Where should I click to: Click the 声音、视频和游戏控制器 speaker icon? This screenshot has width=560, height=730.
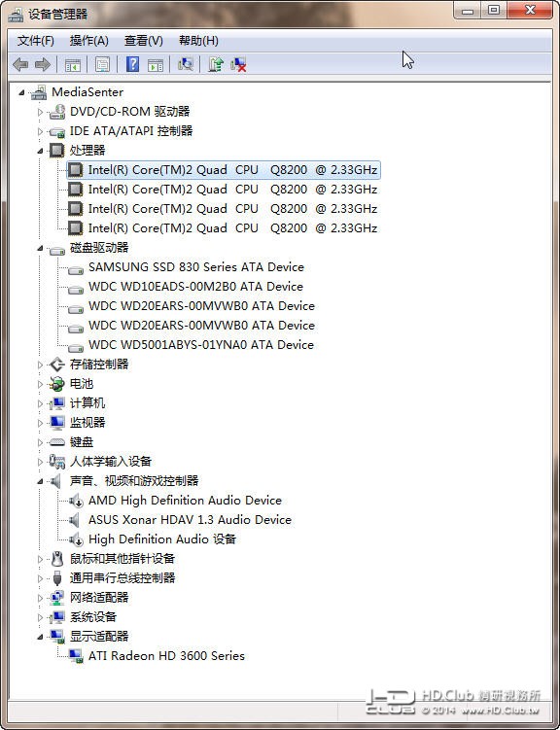[55, 480]
